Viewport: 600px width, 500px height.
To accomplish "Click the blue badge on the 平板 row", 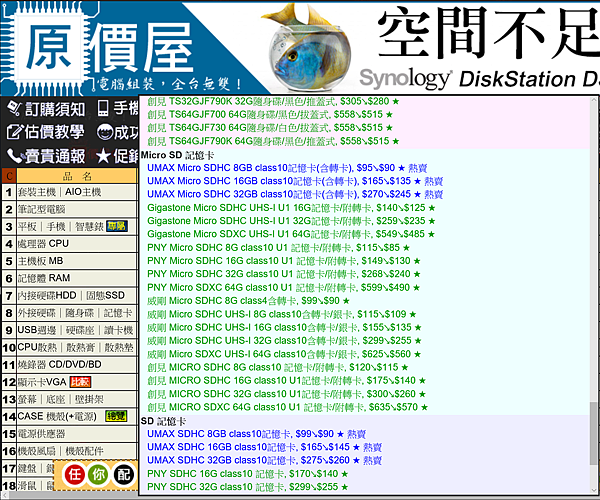I will (116, 226).
